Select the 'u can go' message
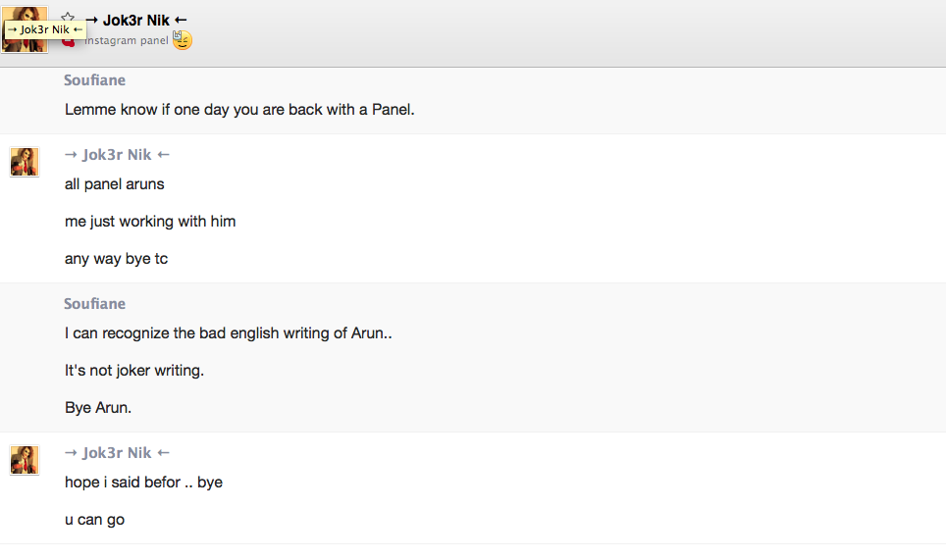This screenshot has width=946, height=560. tap(95, 520)
